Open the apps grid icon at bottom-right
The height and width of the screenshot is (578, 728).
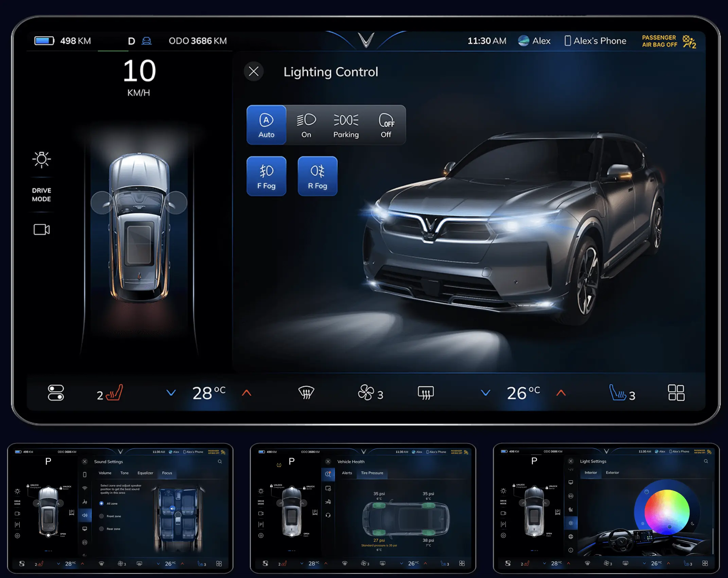pyautogui.click(x=676, y=393)
